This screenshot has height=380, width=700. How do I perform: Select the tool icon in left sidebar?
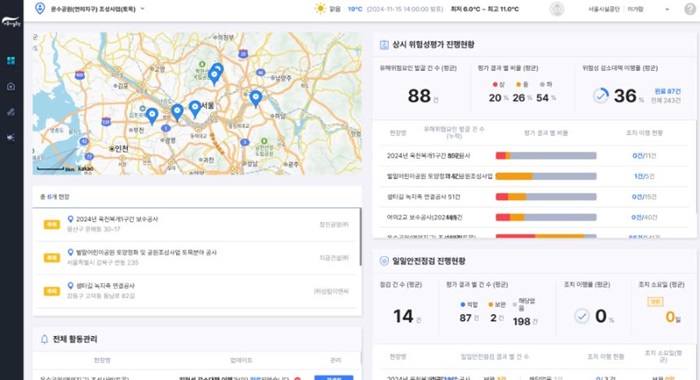pos(11,112)
